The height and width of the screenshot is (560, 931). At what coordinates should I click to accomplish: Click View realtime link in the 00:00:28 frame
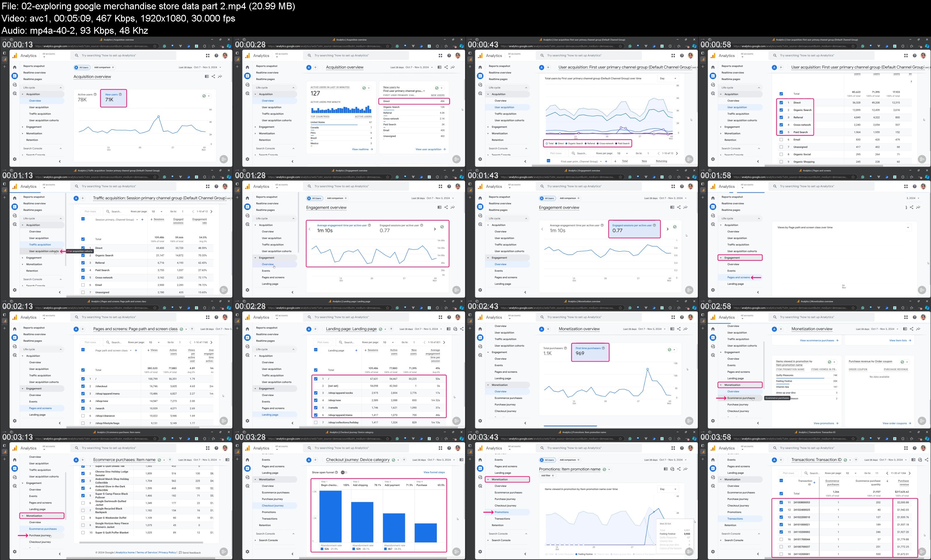click(x=362, y=149)
